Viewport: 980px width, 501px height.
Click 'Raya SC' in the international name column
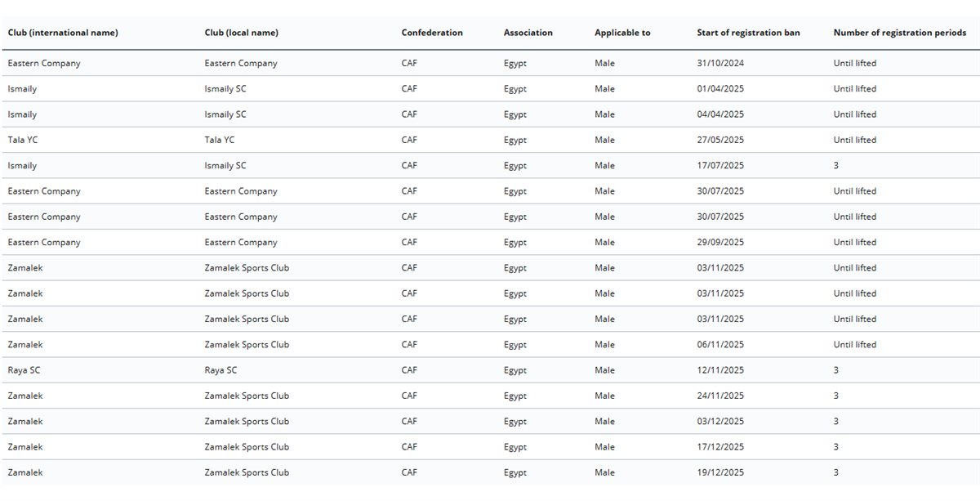pyautogui.click(x=24, y=370)
